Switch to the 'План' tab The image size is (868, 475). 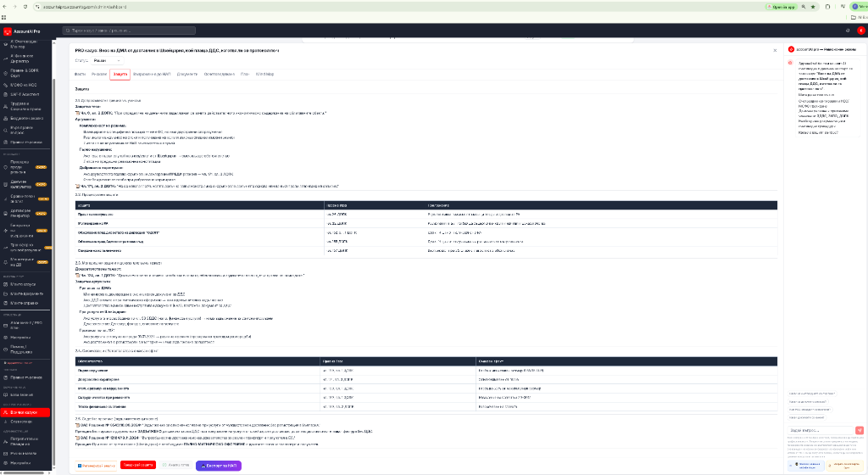(245, 74)
